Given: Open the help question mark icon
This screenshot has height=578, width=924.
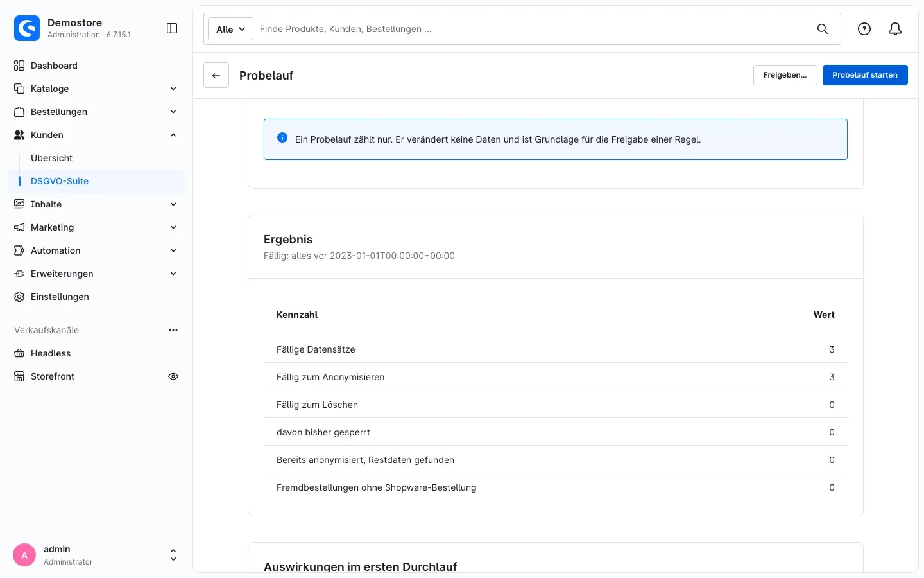Looking at the screenshot, I should coord(864,29).
